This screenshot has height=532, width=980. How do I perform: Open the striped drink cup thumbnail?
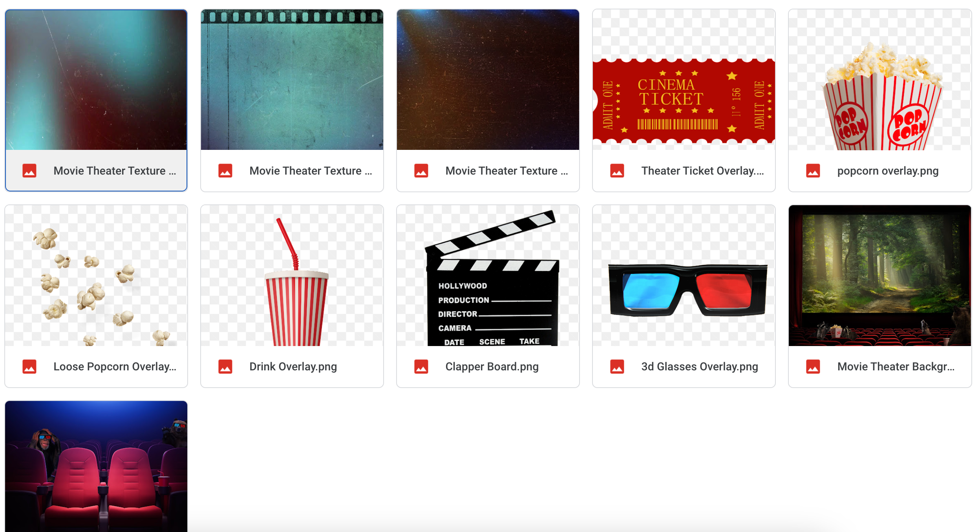point(292,275)
